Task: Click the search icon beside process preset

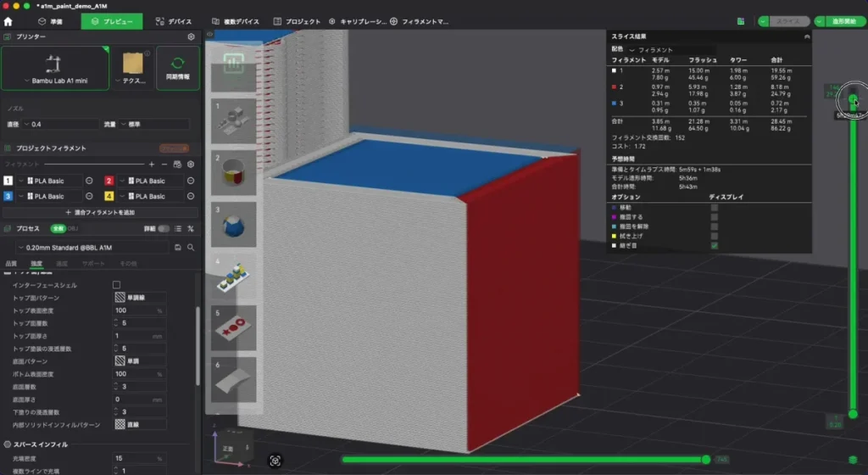Action: [191, 248]
